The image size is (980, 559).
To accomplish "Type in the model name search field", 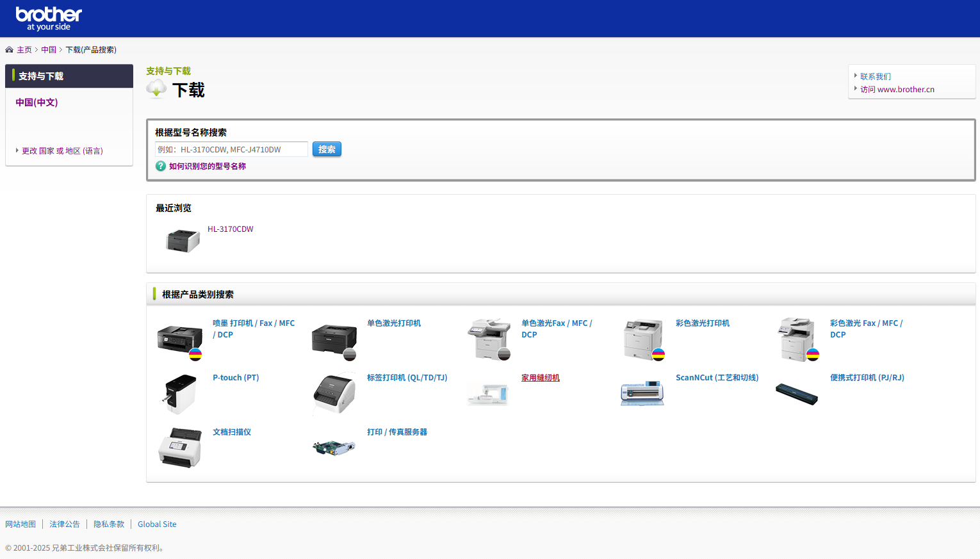I will pyautogui.click(x=231, y=150).
